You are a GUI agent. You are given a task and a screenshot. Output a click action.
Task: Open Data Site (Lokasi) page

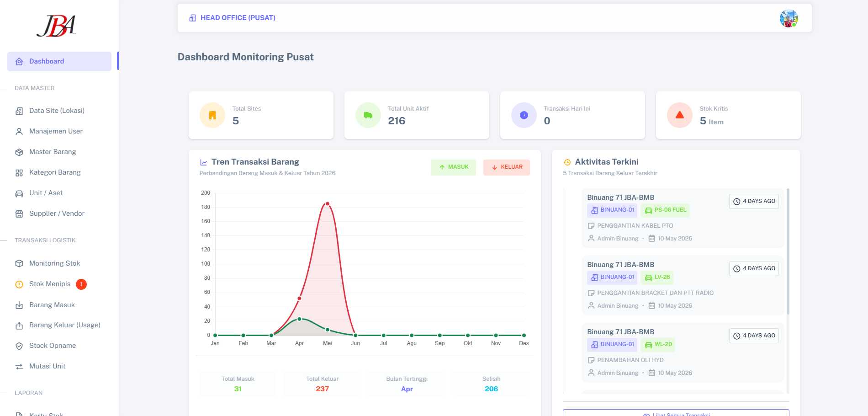click(x=57, y=111)
